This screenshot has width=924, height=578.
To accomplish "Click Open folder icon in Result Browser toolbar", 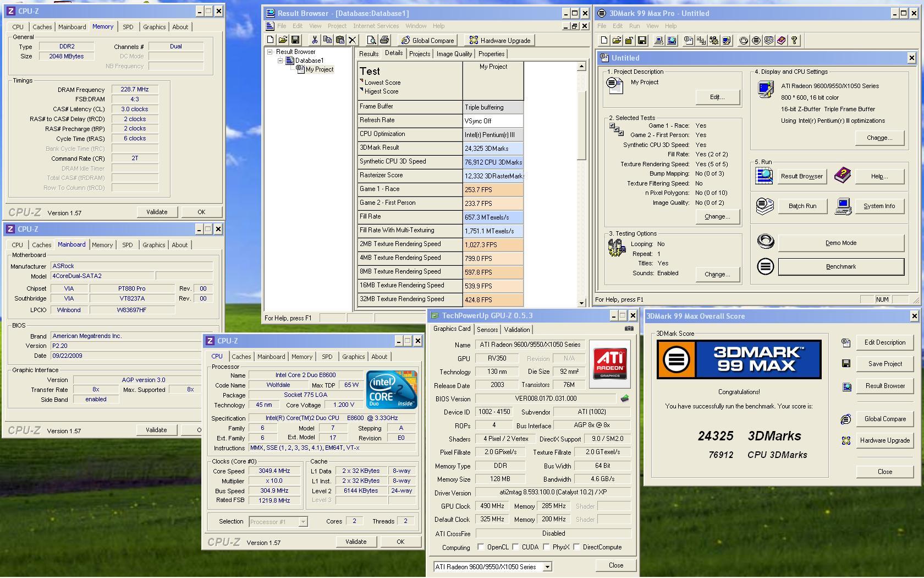I will click(x=283, y=40).
